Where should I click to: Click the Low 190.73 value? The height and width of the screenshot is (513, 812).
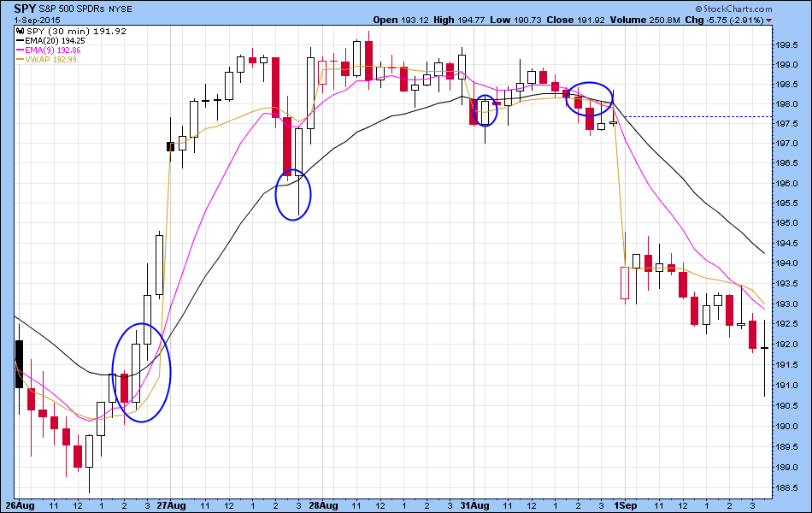tap(515, 21)
